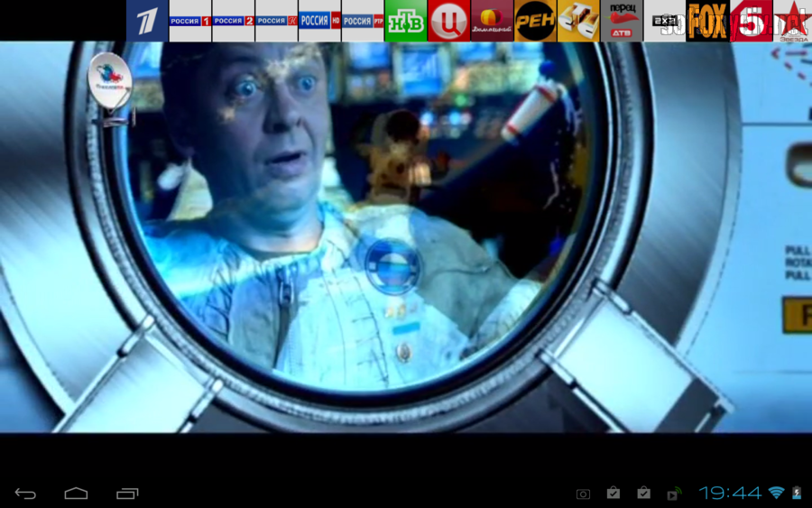Open the ТВ Центр channel logo
The width and height of the screenshot is (812, 508).
[x=449, y=21]
